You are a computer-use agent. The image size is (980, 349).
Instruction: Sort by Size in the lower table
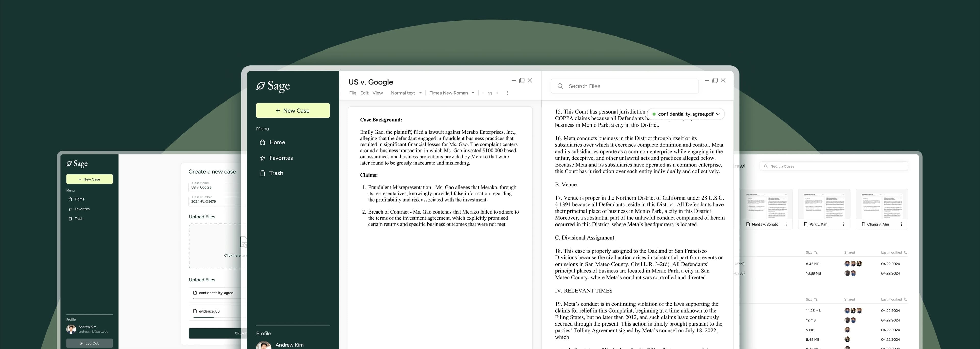pos(812,300)
